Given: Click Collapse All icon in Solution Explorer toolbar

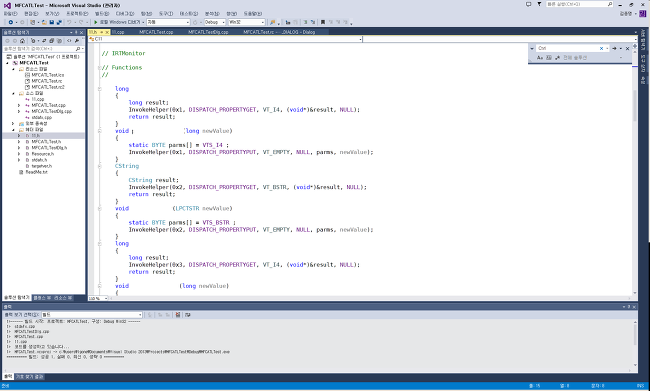Looking at the screenshot, I should tap(51, 41).
